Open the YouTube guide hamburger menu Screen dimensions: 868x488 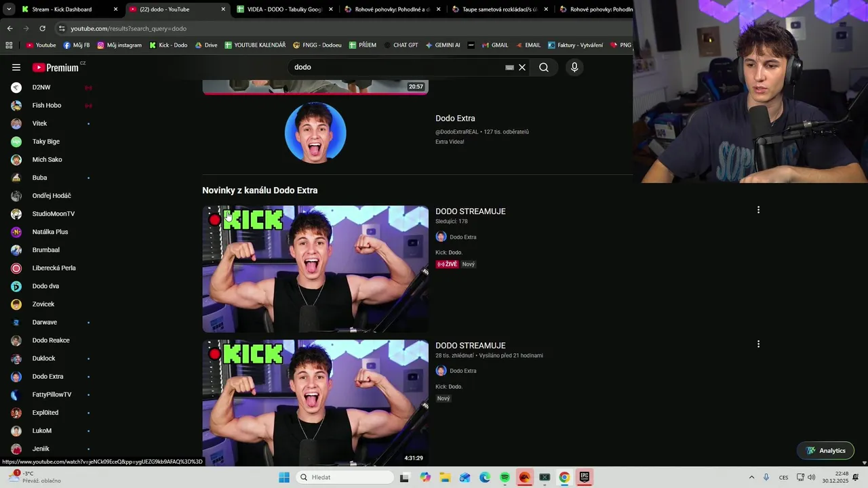coord(16,67)
